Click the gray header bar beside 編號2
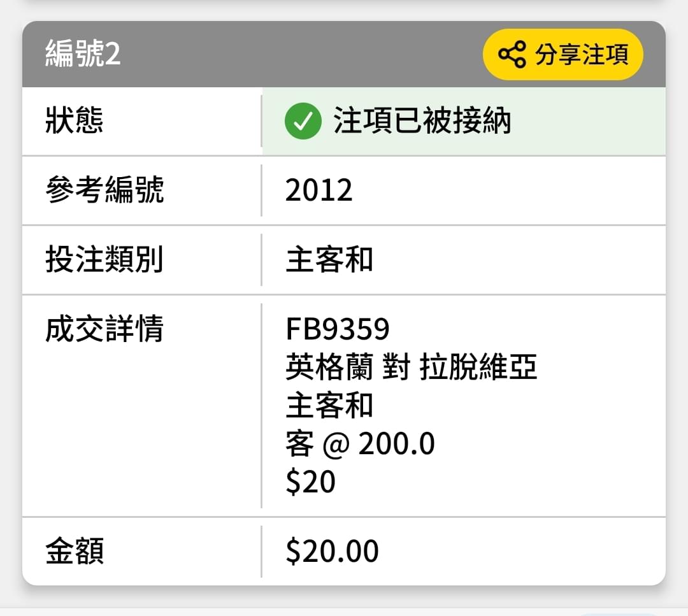Image resolution: width=688 pixels, height=616 pixels. [298, 54]
